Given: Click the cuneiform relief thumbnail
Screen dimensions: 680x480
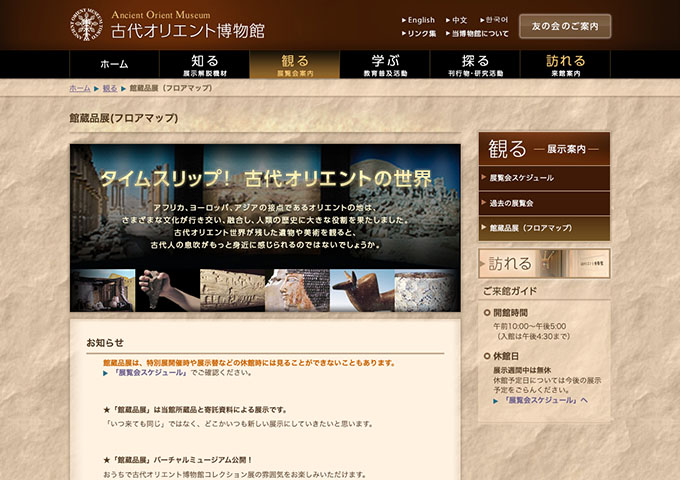Looking at the screenshot, I should 232,290.
